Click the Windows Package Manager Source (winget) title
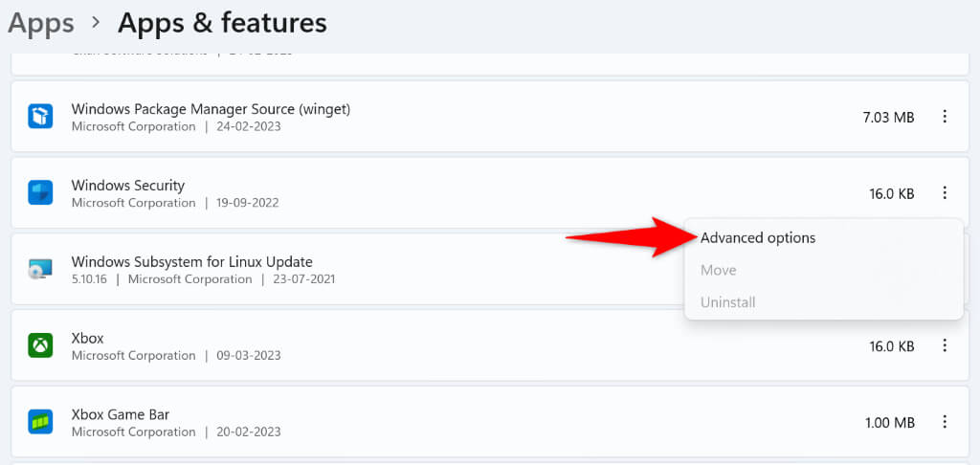 click(x=211, y=109)
